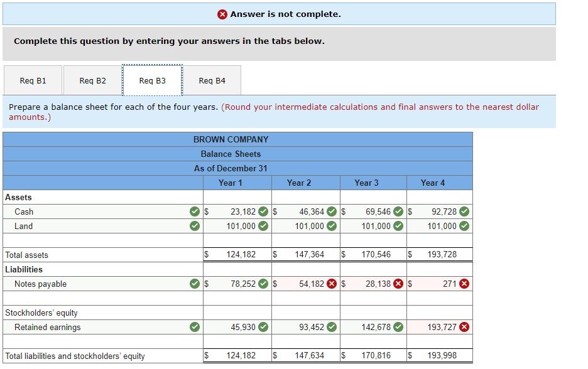Click the red X in Year 4 Retained earnings cell
Screen dimensions: 588x369
pos(464,327)
